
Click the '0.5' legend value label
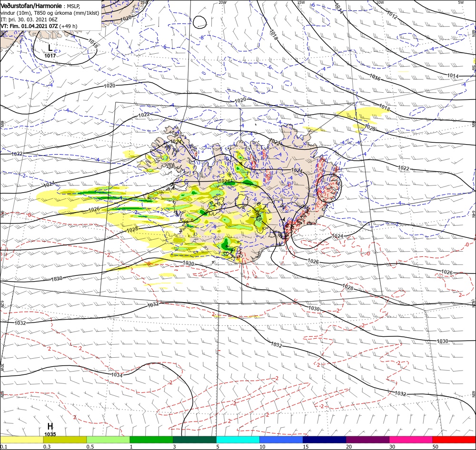coord(90,447)
